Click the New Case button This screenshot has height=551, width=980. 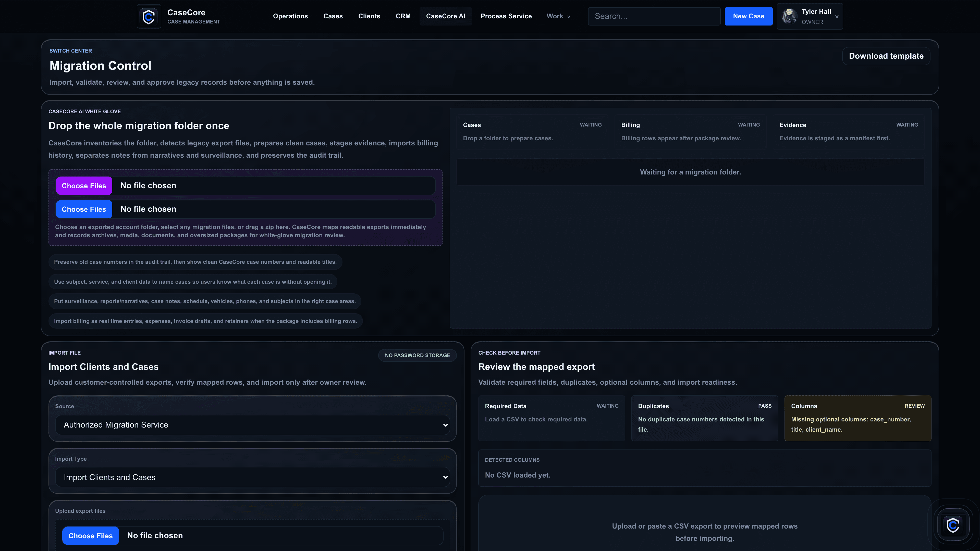(x=748, y=16)
